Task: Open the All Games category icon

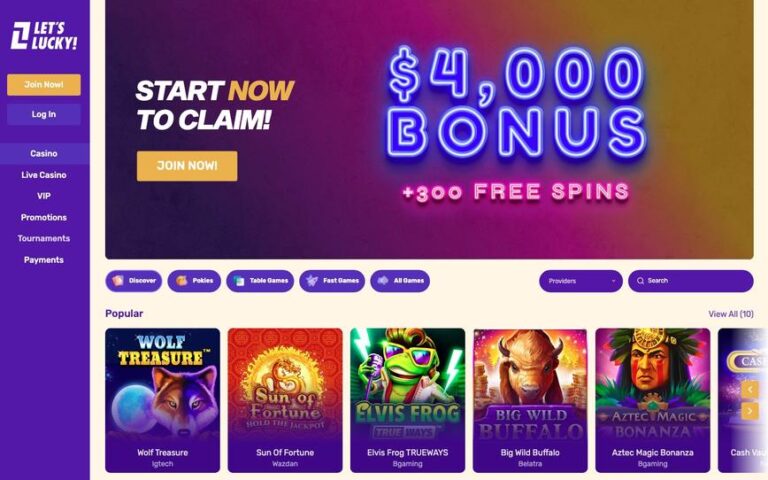Action: [x=383, y=281]
